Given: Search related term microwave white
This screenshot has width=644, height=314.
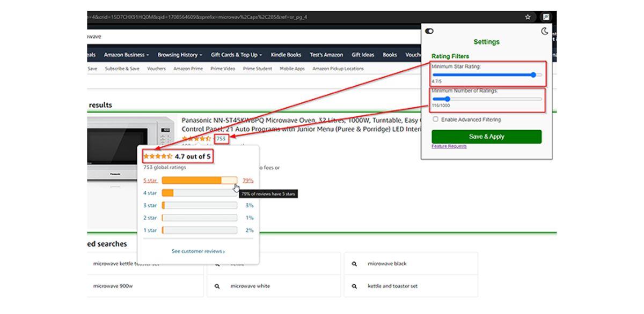Looking at the screenshot, I should point(250,286).
